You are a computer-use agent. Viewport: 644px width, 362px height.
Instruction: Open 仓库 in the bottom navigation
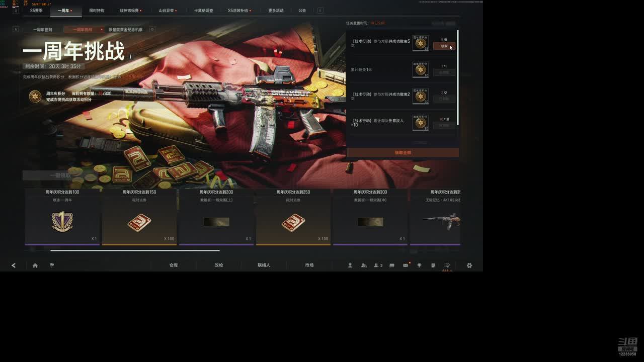(174, 265)
